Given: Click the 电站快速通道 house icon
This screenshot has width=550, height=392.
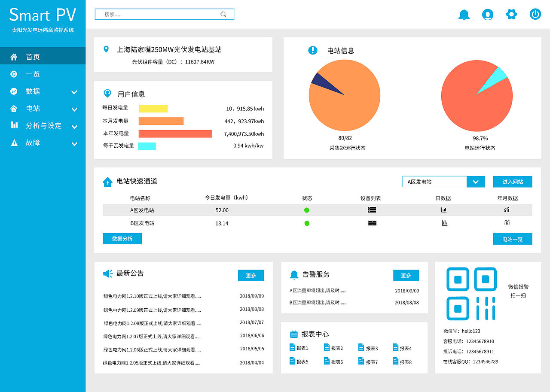Looking at the screenshot, I should pos(107,182).
